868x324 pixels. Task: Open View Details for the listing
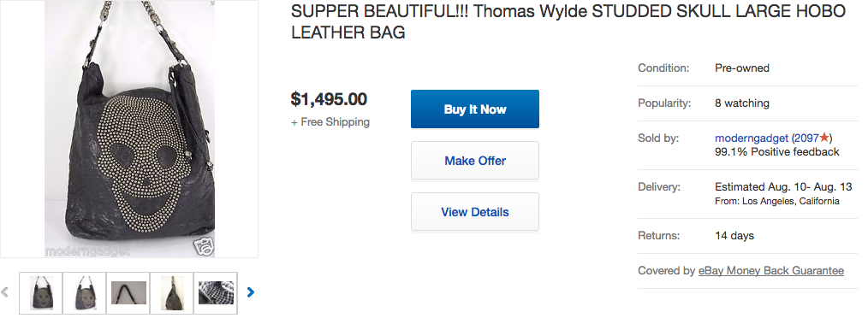pyautogui.click(x=474, y=212)
